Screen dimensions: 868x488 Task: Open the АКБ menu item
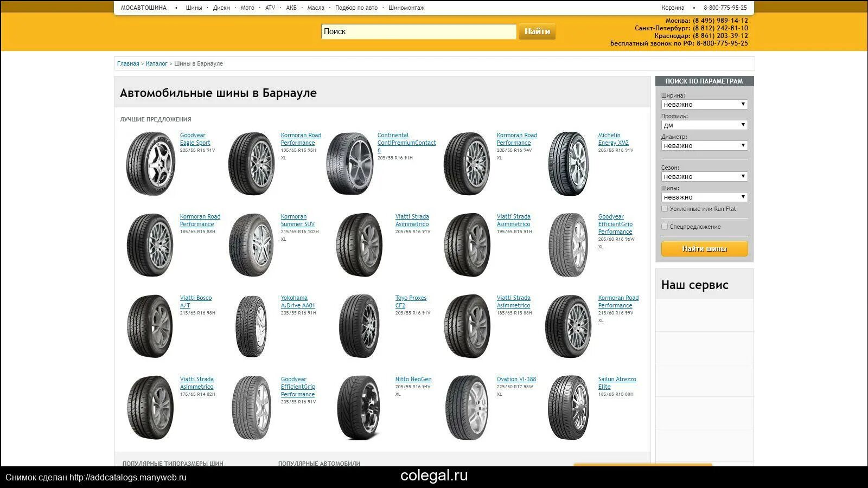(291, 8)
